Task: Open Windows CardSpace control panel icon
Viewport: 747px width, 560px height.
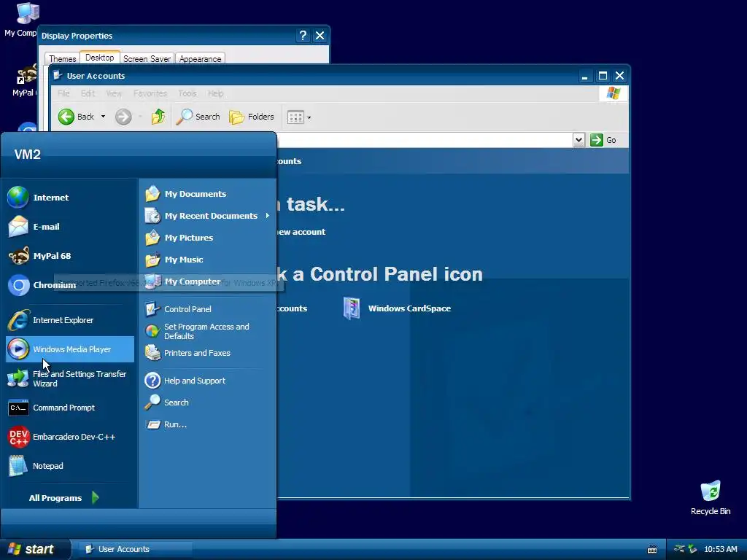Action: pos(397,308)
